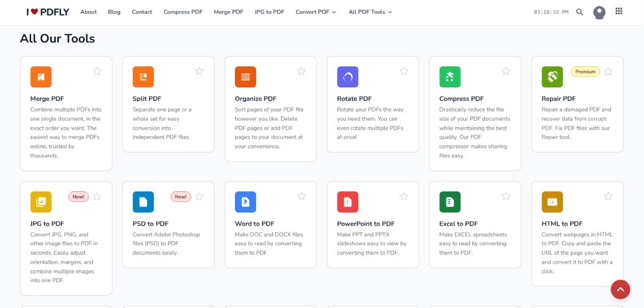Launch the Repair PDF icon
644x308 pixels.
coord(552,77)
